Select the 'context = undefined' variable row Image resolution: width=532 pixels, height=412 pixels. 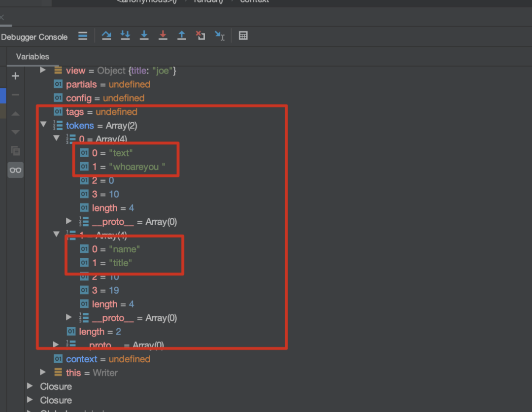(x=108, y=359)
